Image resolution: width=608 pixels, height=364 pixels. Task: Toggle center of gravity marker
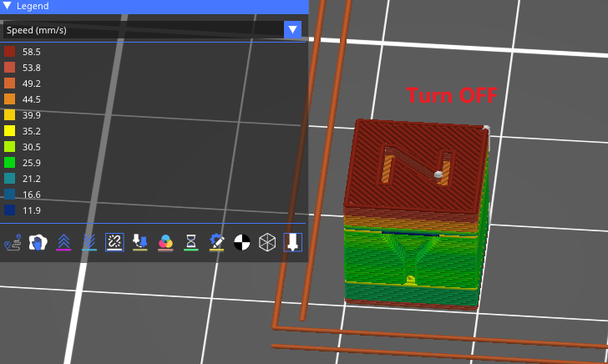(x=242, y=243)
